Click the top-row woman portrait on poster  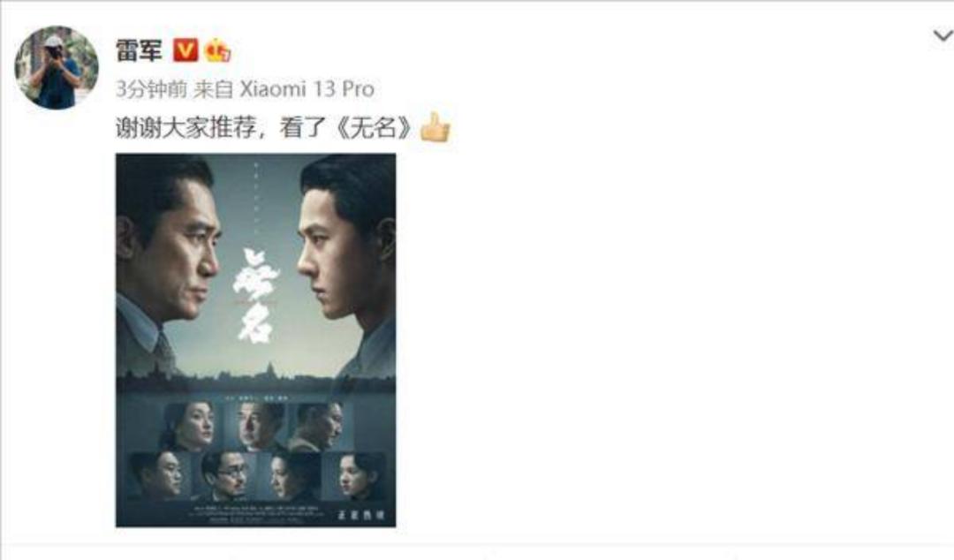(187, 426)
